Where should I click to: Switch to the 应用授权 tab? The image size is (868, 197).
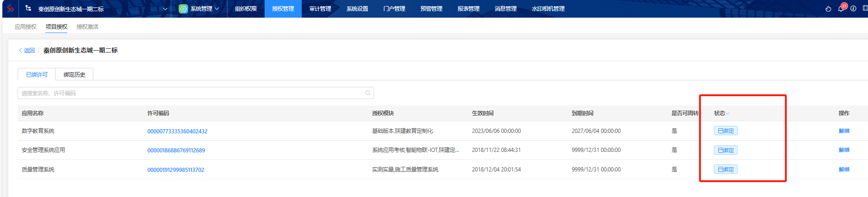tap(26, 27)
